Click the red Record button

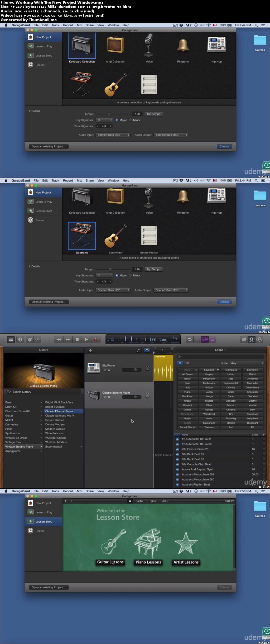point(96,339)
